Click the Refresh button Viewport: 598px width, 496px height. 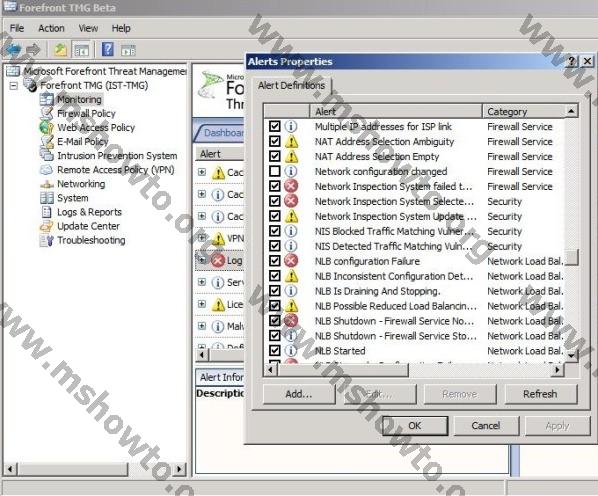tap(540, 394)
